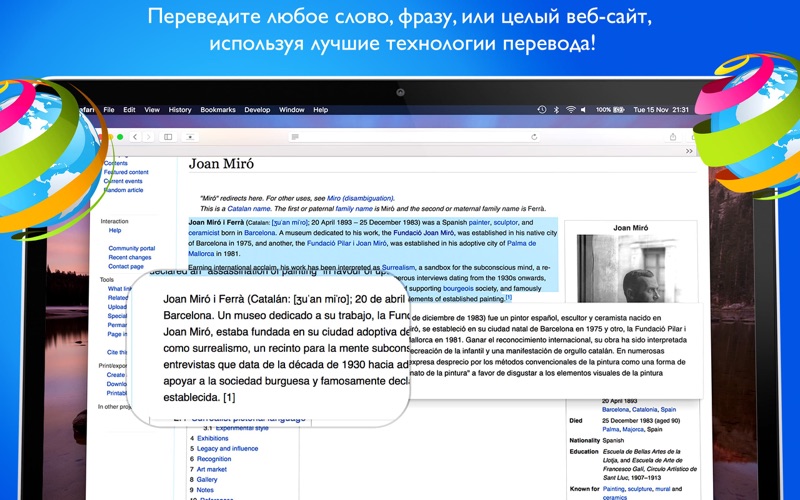Open the Featured content sidebar link
800x500 pixels.
pos(126,172)
